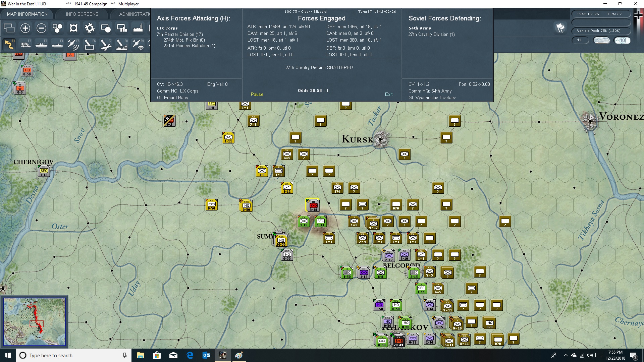Select the F3 naval transport mode icon
The height and width of the screenshot is (362, 644).
click(x=41, y=45)
